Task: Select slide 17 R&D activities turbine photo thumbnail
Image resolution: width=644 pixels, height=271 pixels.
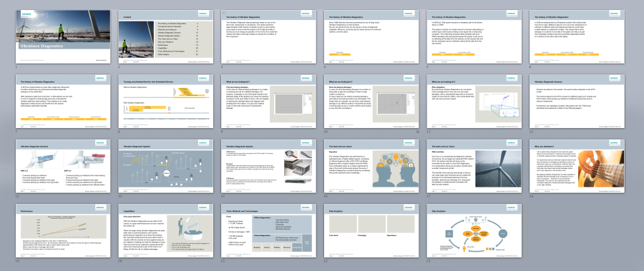Action: click(474, 167)
